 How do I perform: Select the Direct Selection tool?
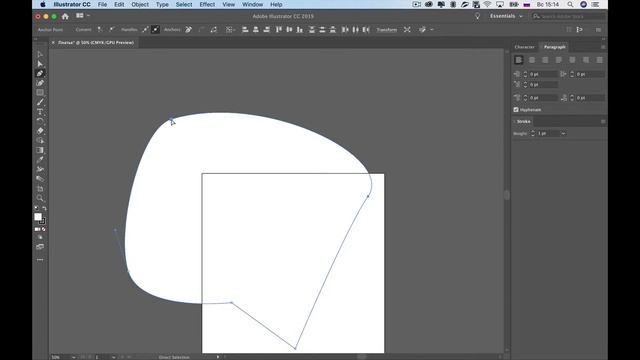pyautogui.click(x=40, y=64)
